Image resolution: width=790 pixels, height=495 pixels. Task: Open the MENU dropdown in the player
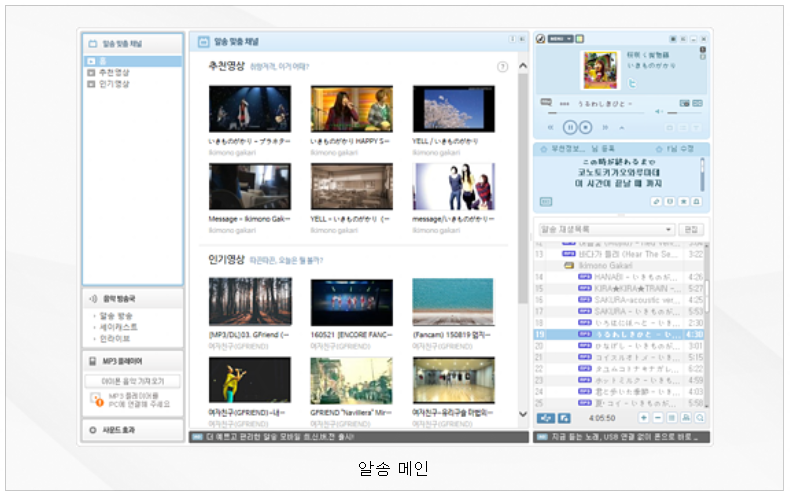[x=560, y=39]
